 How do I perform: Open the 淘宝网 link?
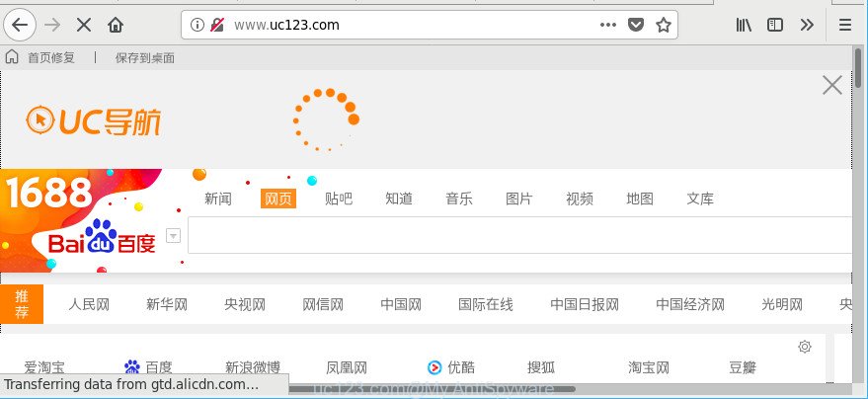[649, 367]
